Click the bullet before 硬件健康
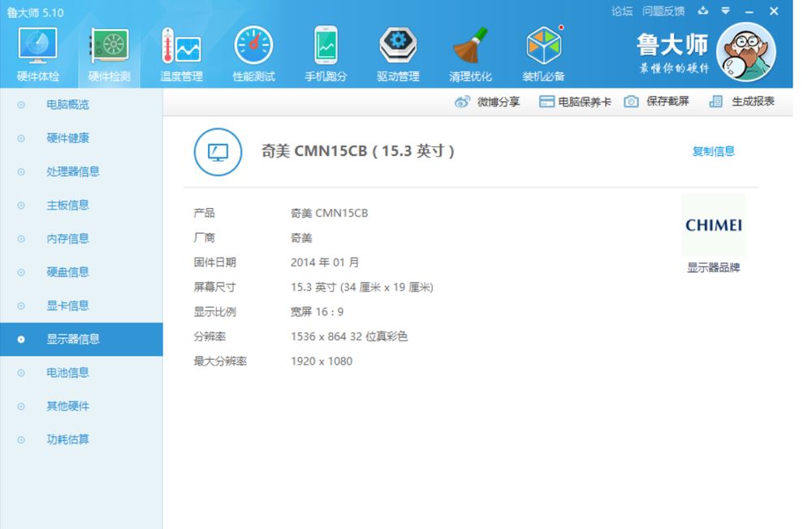The image size is (812, 529). click(x=21, y=138)
